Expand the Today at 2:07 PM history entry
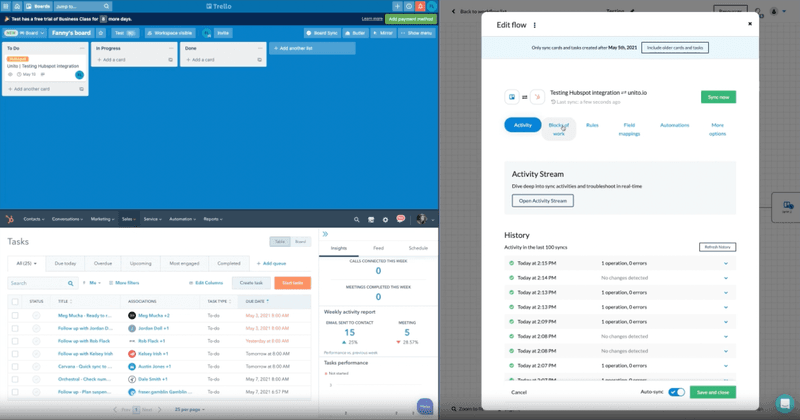Viewport: 800px width, 420px height. pos(726,366)
